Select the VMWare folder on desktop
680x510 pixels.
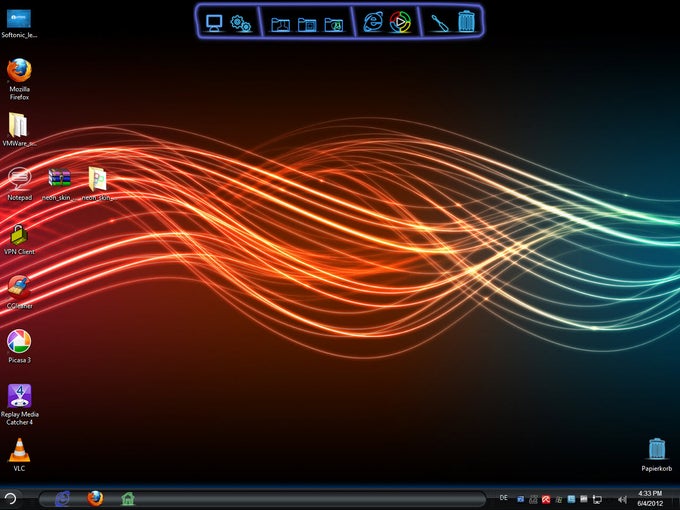(19, 129)
